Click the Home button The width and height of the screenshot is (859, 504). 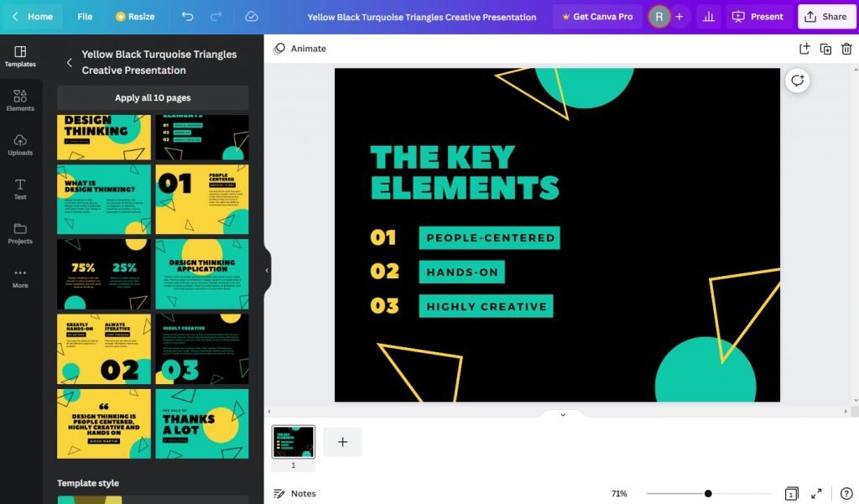click(33, 17)
